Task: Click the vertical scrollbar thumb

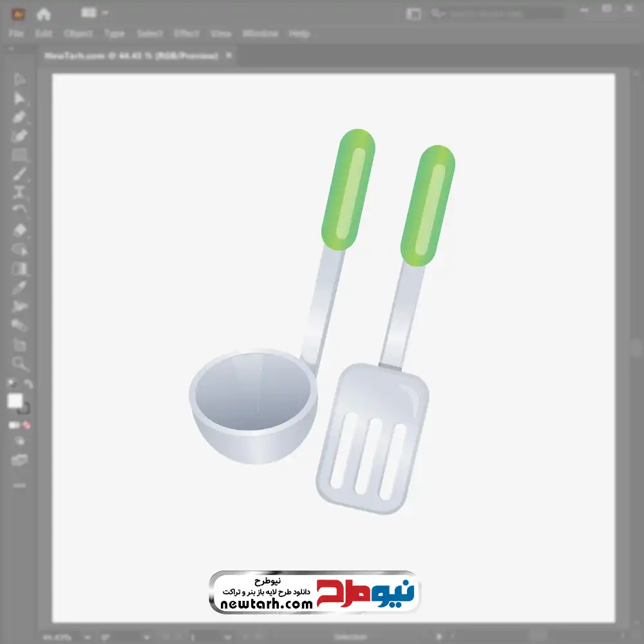Action: pyautogui.click(x=637, y=348)
